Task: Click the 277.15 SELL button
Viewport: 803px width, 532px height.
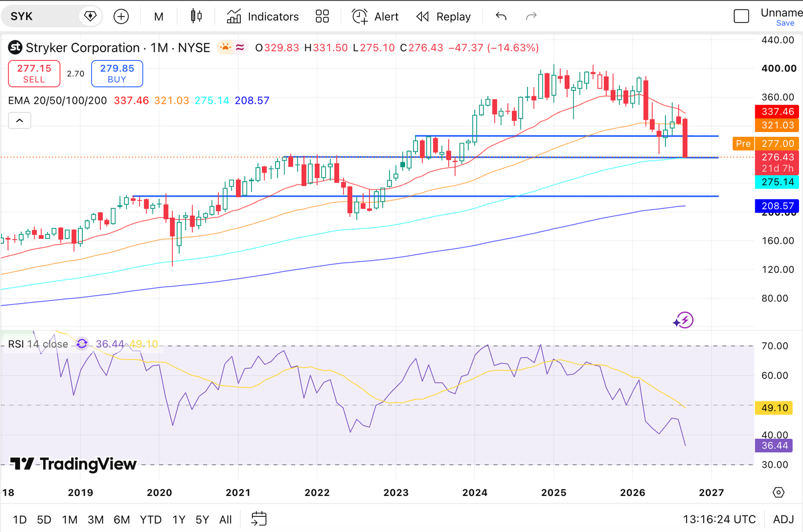Action: 34,73
